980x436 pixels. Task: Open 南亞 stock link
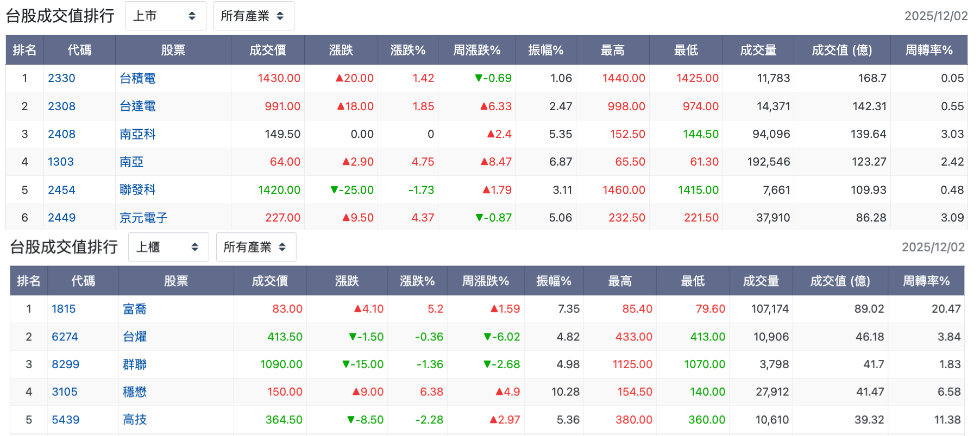(131, 162)
